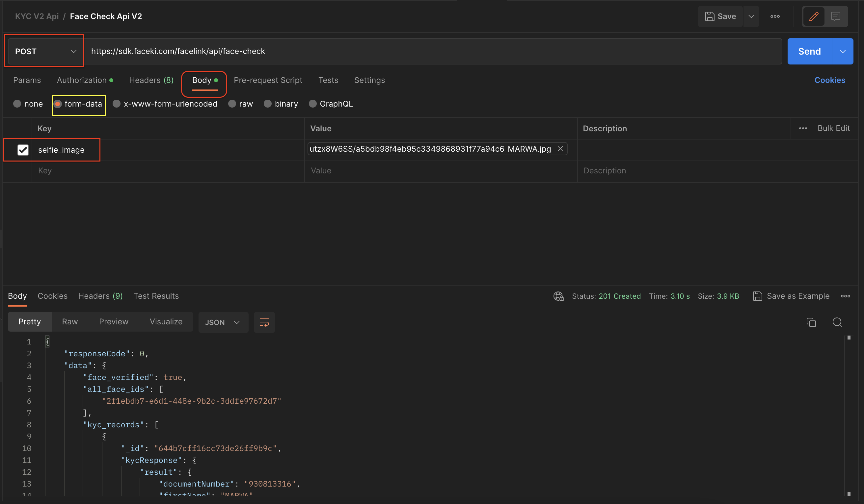Viewport: 864px width, 504px height.
Task: Select the raw body type radio button
Action: [232, 104]
